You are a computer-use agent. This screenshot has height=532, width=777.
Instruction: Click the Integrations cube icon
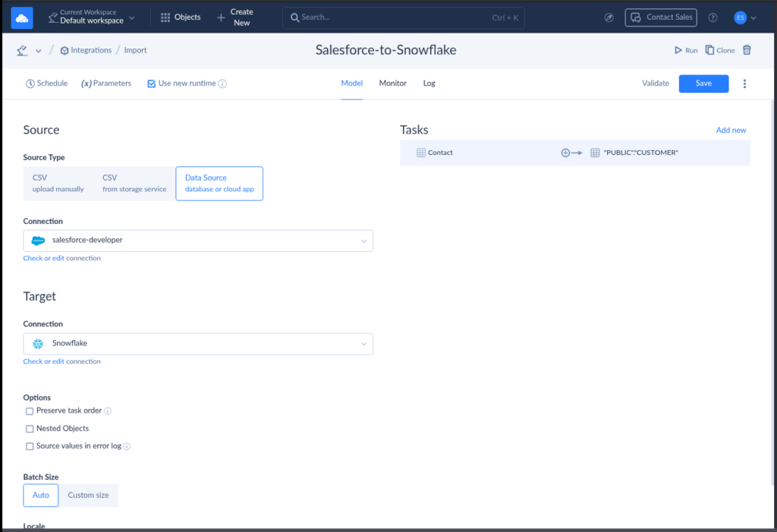coord(64,51)
